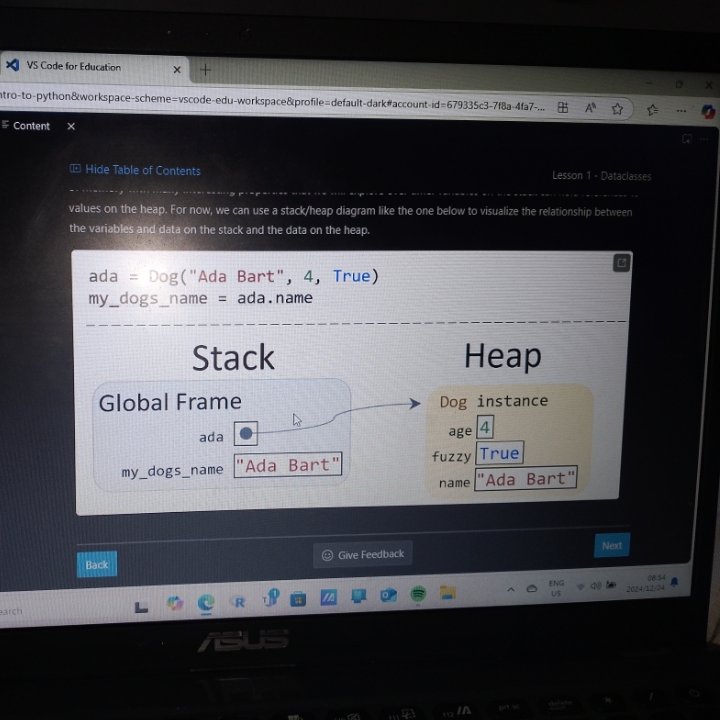720x720 pixels.
Task: Open network, volume and battery quick settings
Action: (x=596, y=585)
